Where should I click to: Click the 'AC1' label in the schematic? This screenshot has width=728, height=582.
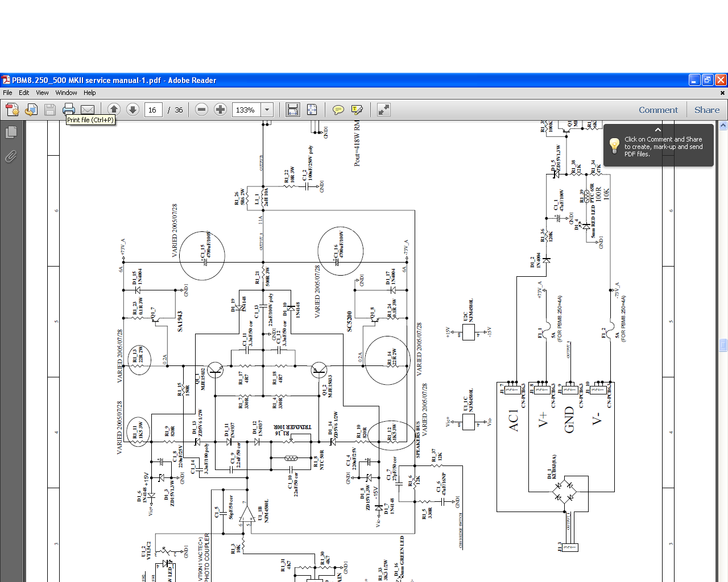tap(514, 420)
